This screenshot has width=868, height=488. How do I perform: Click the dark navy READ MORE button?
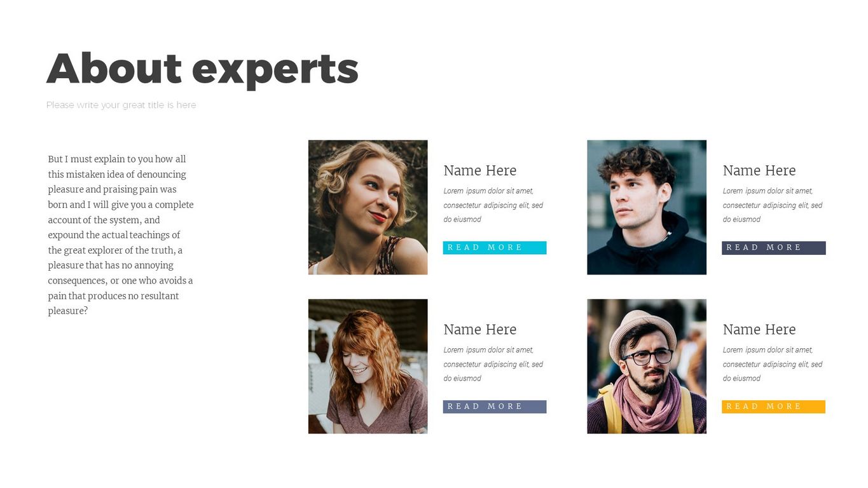click(773, 248)
